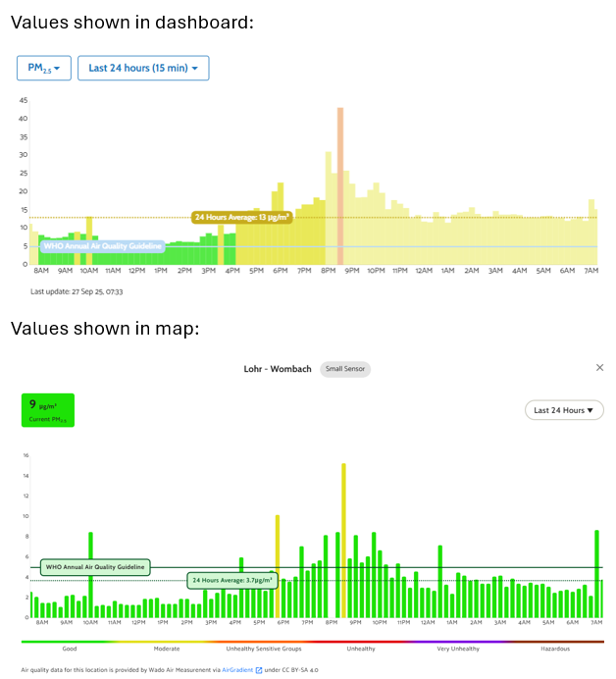616x679 pixels.
Task: Click the 24 Hours Average 3.7µg/m³ label
Action: [232, 580]
